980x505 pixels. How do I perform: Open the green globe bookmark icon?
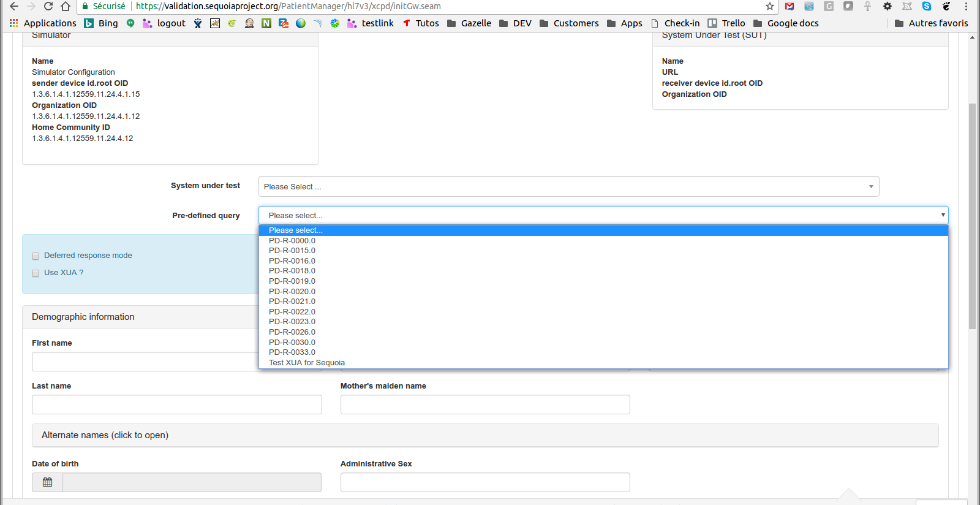click(x=301, y=23)
